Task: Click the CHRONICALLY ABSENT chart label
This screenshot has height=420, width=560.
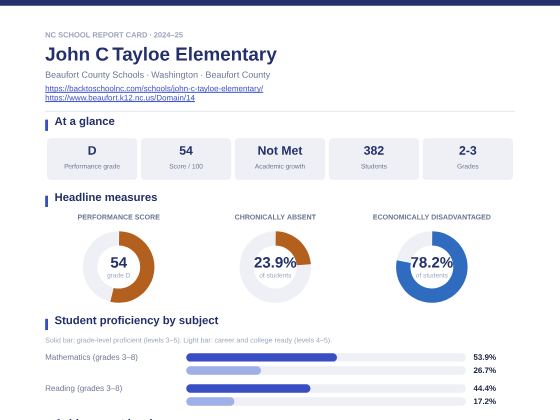Action: click(x=275, y=217)
